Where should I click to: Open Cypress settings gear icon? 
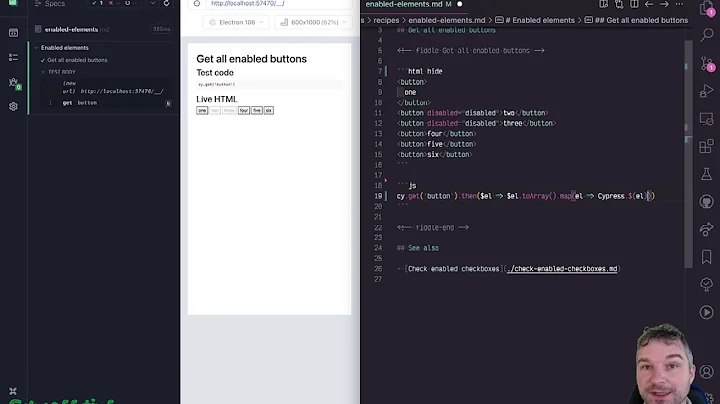13,106
